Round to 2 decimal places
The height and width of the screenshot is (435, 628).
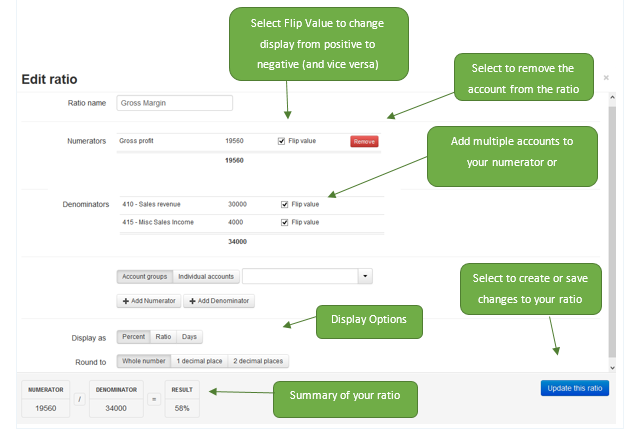(258, 361)
